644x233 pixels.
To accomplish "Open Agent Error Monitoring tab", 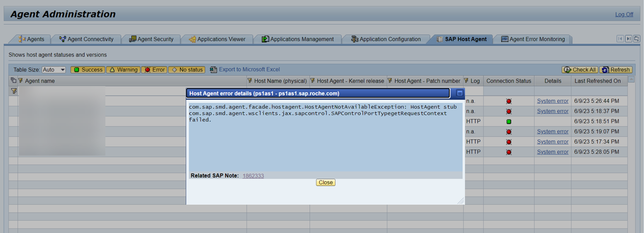I will click(533, 39).
